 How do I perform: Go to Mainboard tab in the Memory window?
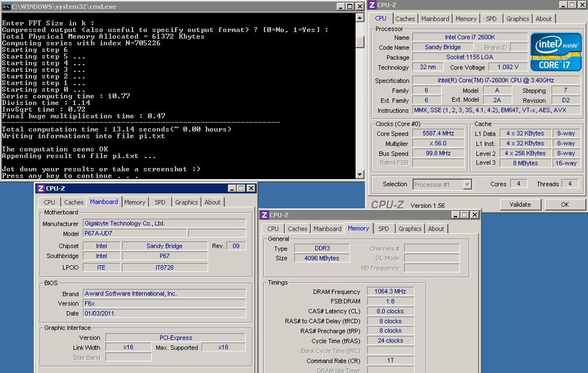pyautogui.click(x=327, y=229)
